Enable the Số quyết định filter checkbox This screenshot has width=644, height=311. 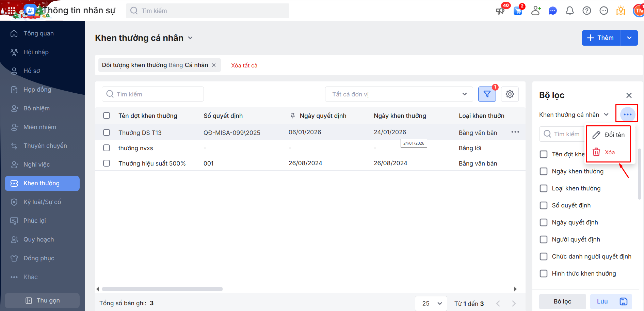click(x=544, y=205)
